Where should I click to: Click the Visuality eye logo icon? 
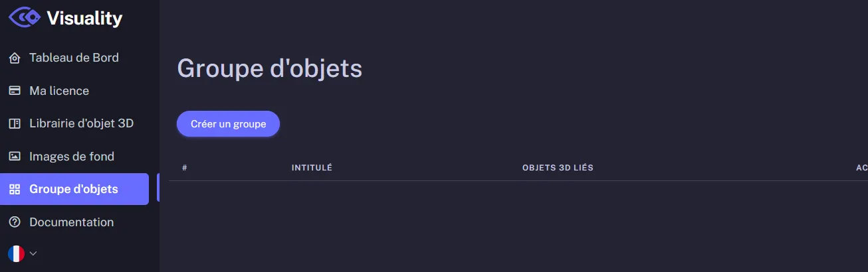click(25, 17)
